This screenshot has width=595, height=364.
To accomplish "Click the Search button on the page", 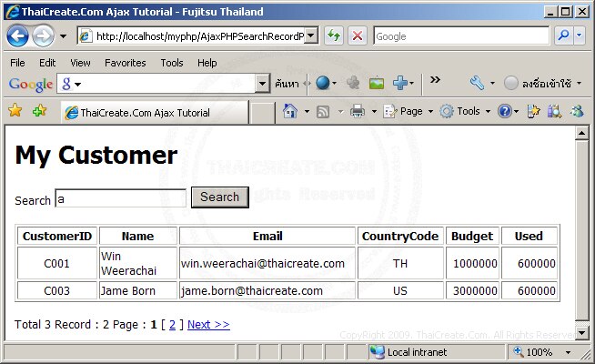I will (219, 197).
